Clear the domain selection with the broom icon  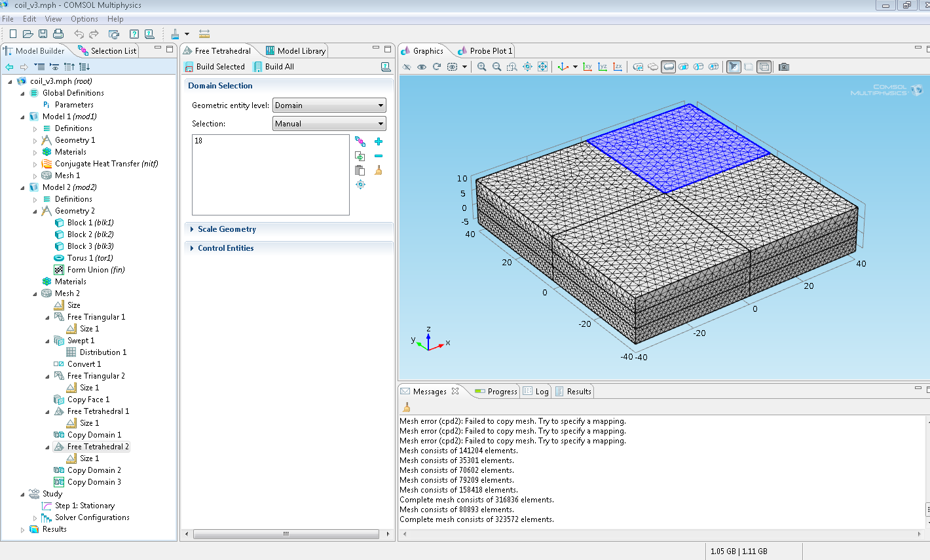click(x=378, y=170)
